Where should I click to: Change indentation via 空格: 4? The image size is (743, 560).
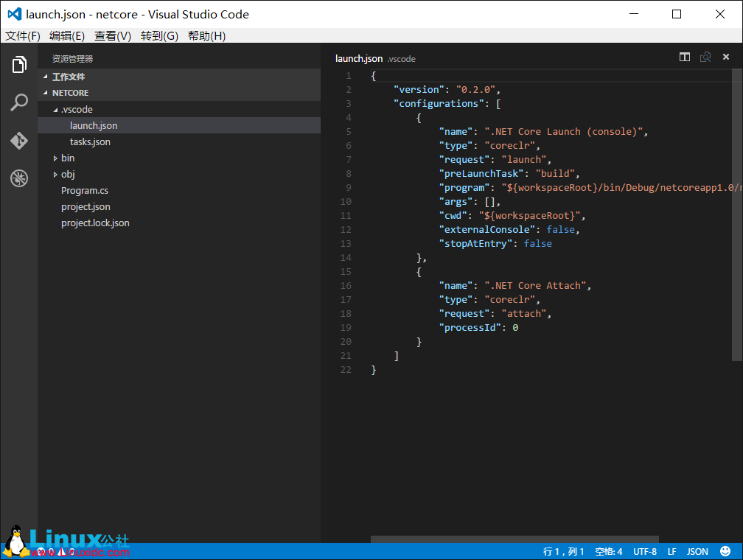609,551
